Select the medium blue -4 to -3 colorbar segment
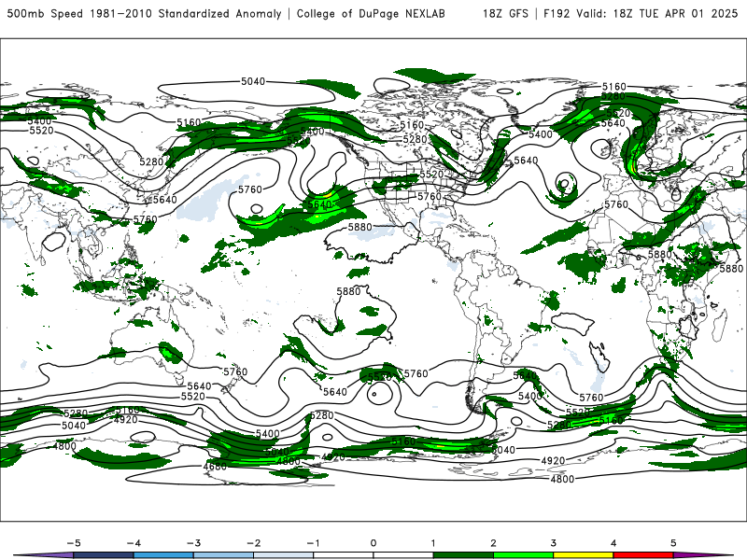747x560 pixels. coord(163,555)
